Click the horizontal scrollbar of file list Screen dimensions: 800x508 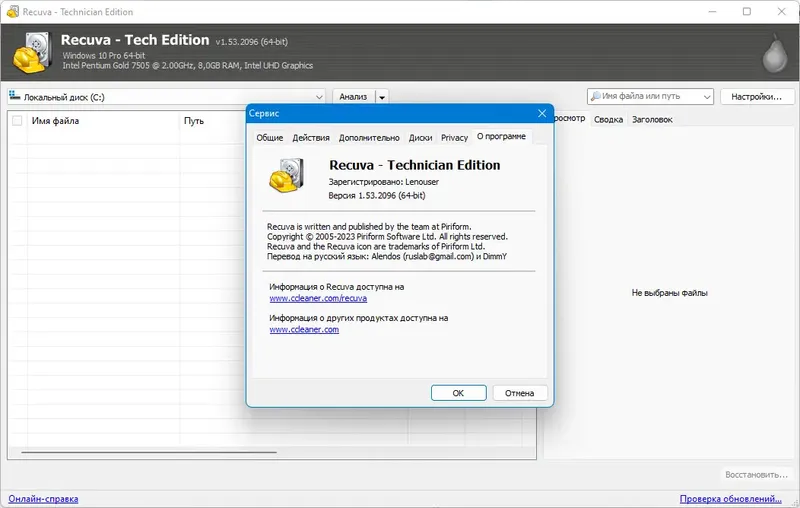pos(149,452)
